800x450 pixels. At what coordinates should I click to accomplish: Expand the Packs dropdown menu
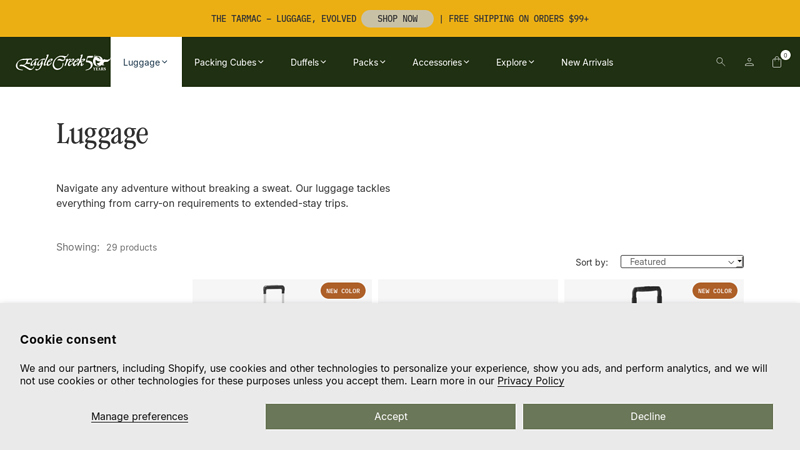(369, 62)
